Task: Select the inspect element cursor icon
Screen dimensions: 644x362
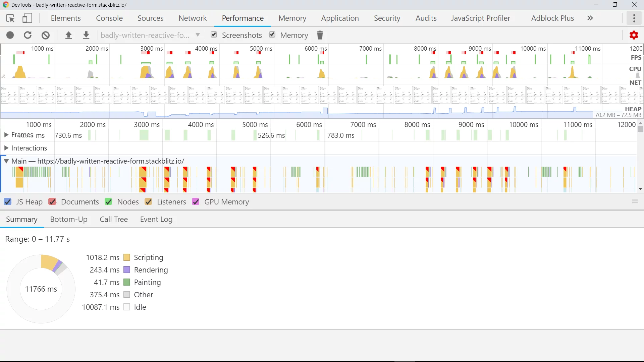Action: [x=10, y=18]
